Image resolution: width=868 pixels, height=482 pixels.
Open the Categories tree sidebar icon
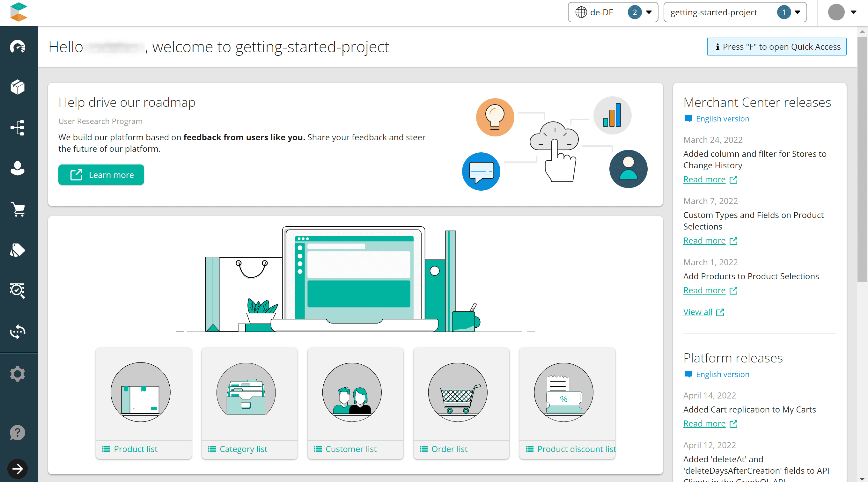(18, 128)
